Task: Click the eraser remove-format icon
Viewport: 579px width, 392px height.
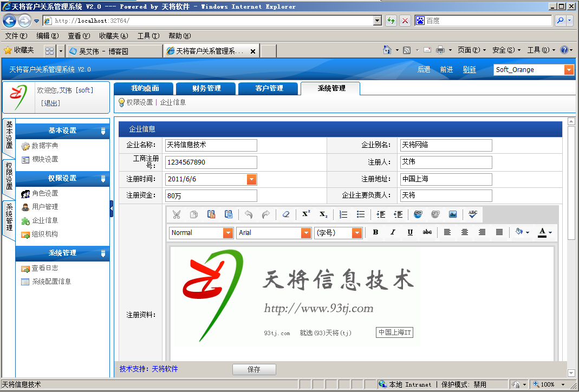Action: pos(286,214)
